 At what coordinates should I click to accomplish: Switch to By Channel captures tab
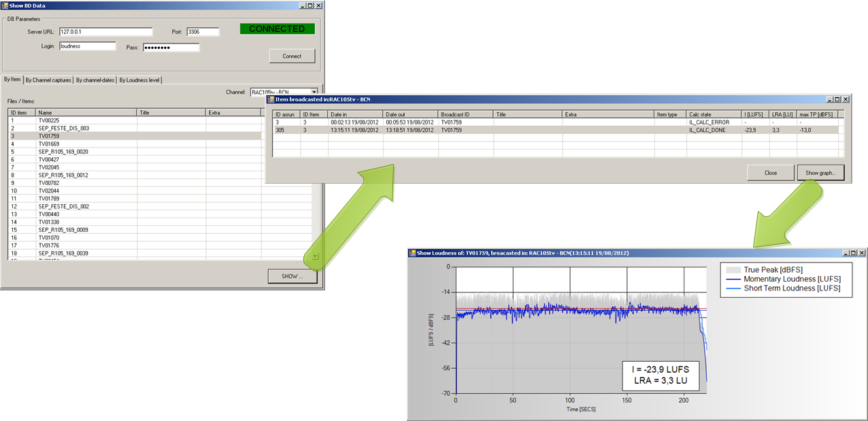[48, 80]
